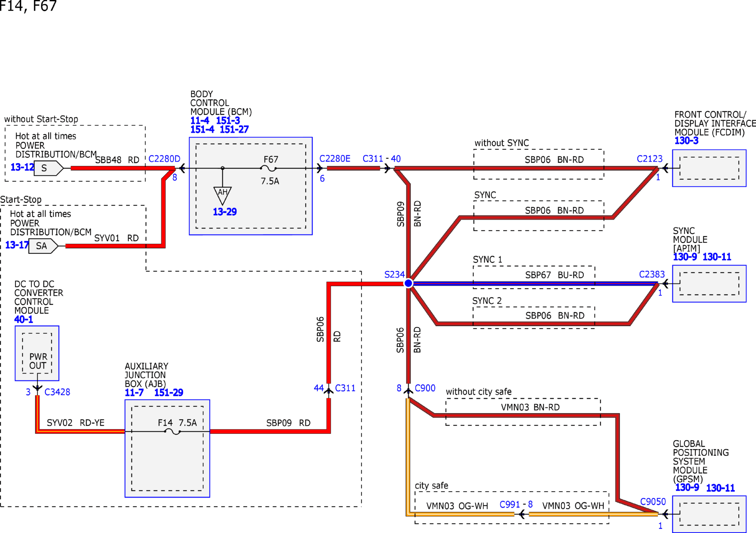Click the C991 - 8 connector label
Image resolution: width=756 pixels, height=533 pixels.
pyautogui.click(x=516, y=505)
